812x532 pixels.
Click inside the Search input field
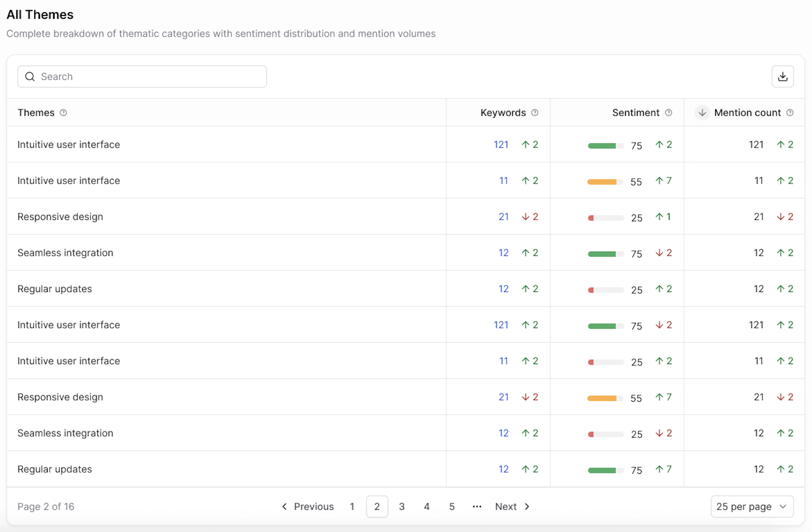(151, 77)
